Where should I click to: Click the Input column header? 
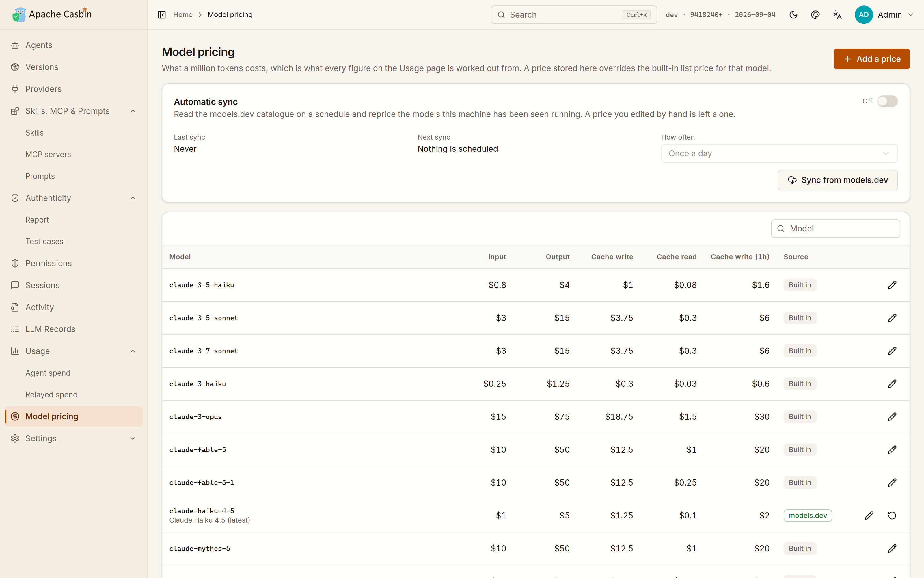coord(497,257)
